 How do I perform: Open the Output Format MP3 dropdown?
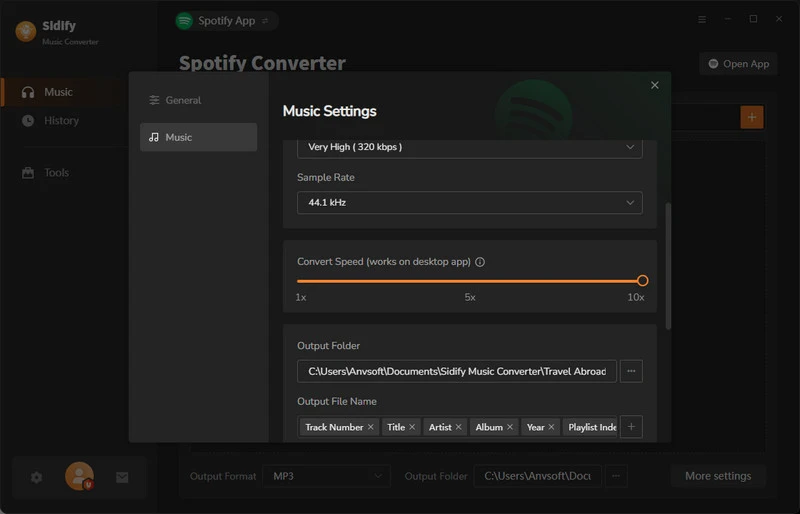(x=327, y=476)
